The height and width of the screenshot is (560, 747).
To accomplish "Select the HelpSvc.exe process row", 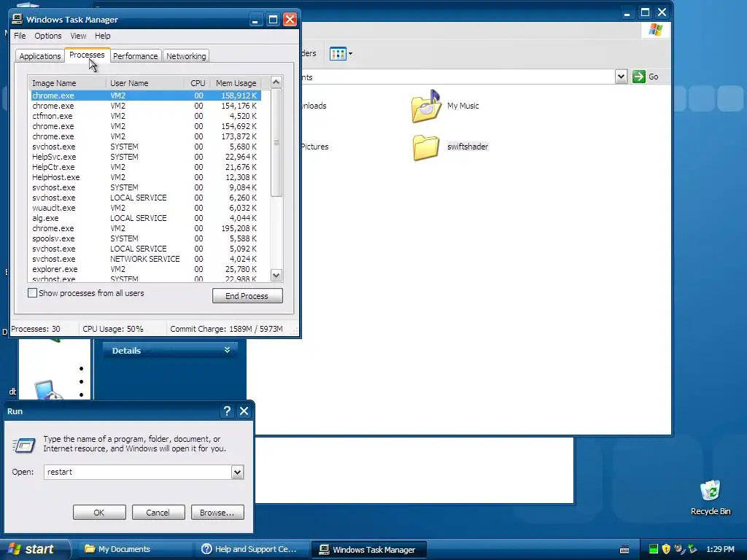I will 145,157.
